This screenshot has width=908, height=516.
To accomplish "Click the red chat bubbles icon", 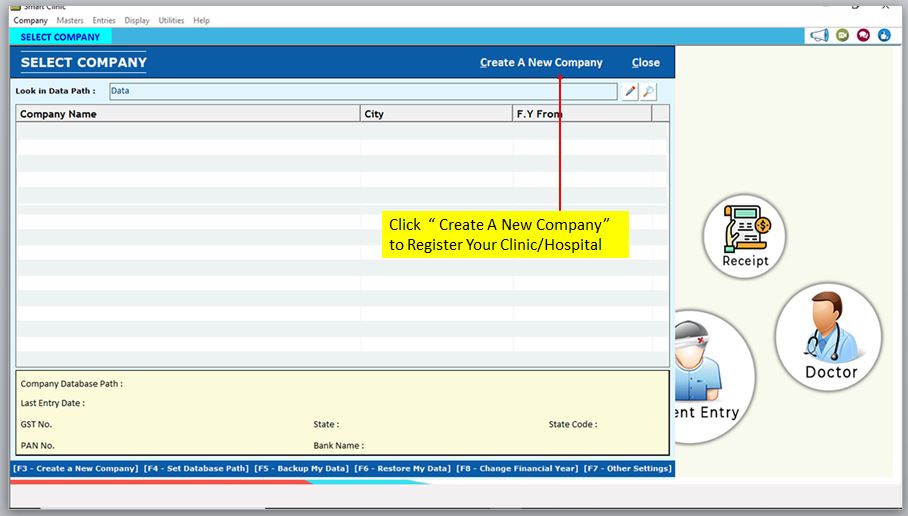I will coord(863,36).
